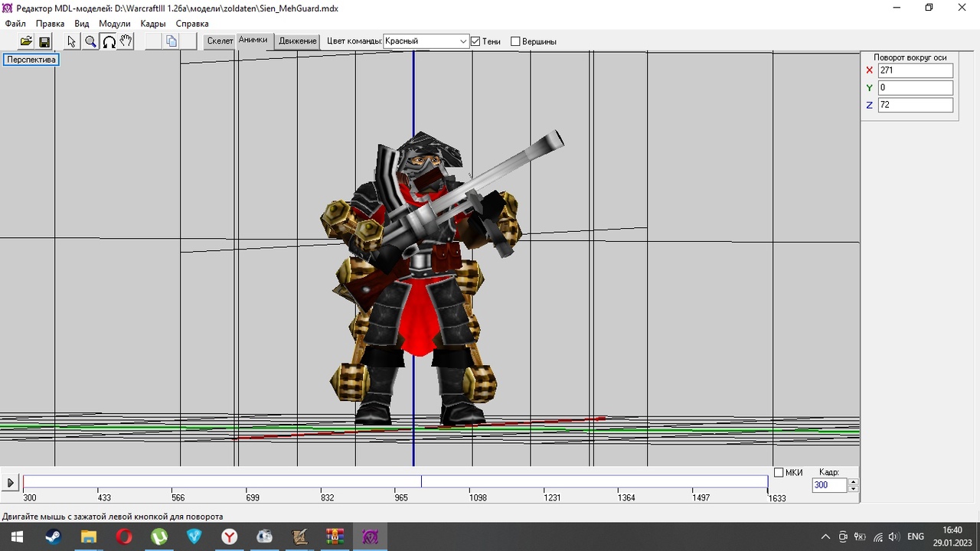Click the save floppy disk icon
This screenshot has width=980, height=551.
(44, 41)
